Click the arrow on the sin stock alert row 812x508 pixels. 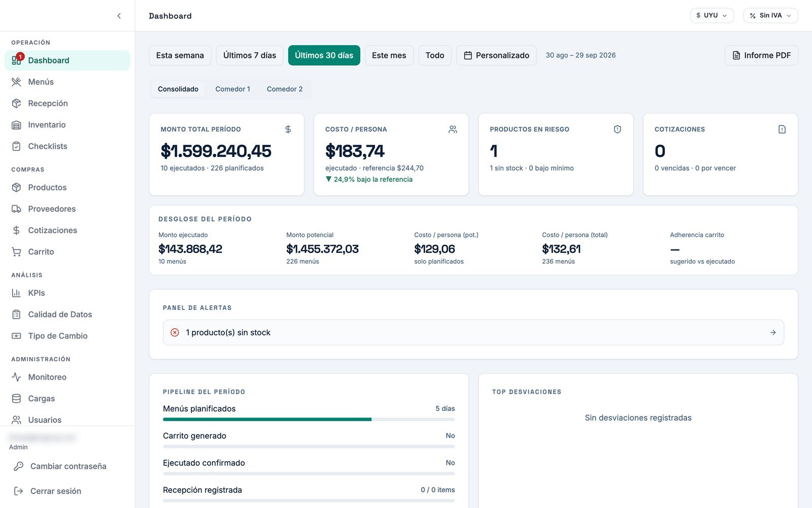pos(773,333)
